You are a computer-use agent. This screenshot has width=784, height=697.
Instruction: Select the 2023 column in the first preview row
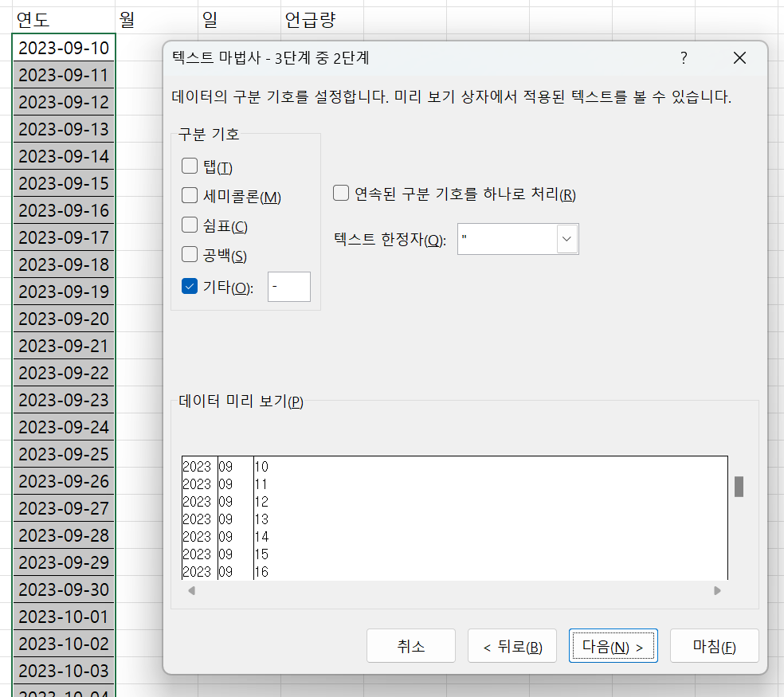(197, 467)
